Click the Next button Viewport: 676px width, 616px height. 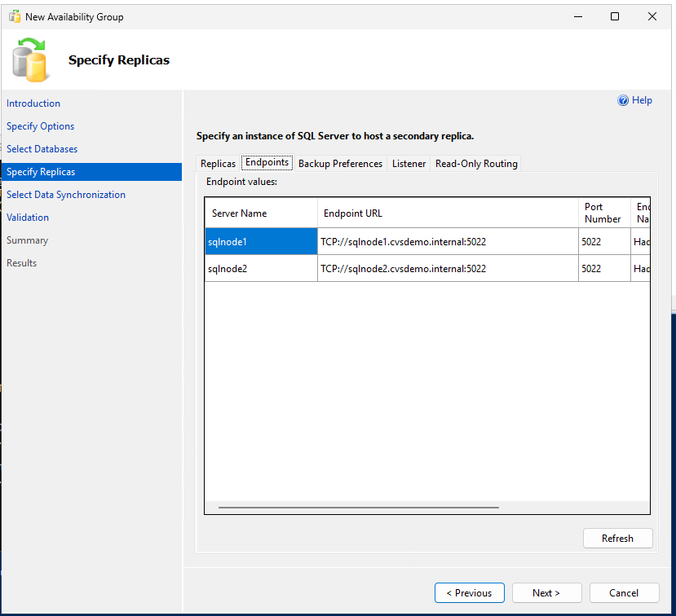pos(546,592)
